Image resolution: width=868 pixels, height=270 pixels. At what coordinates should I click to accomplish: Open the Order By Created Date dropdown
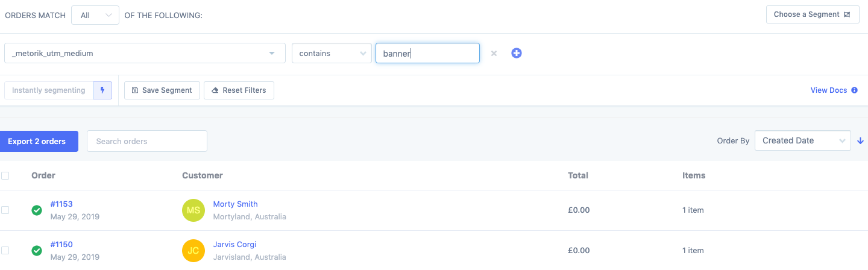click(802, 140)
